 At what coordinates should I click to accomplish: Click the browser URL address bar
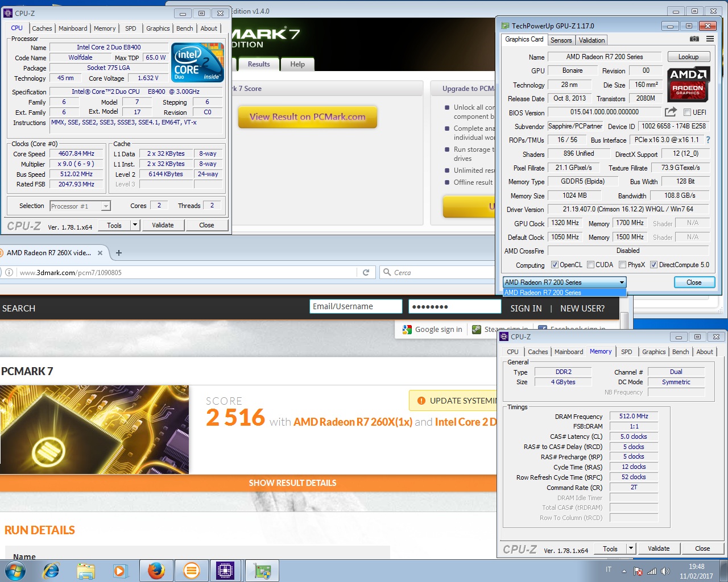[x=187, y=272]
